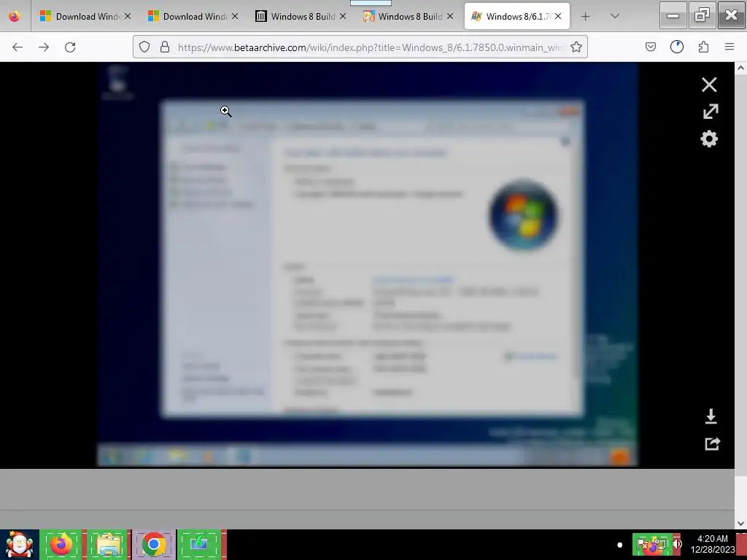Open a new browser tab

coord(586,17)
